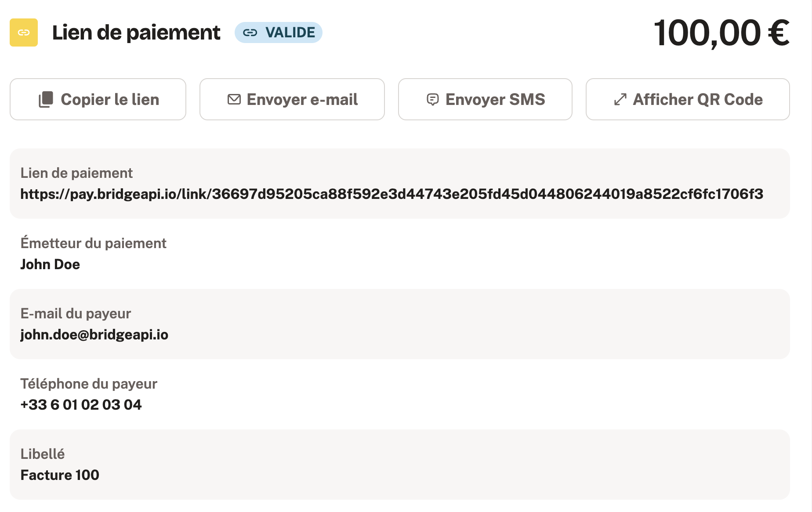812x512 pixels.
Task: Click the chain icon in VALIDE badge
Action: click(x=250, y=32)
